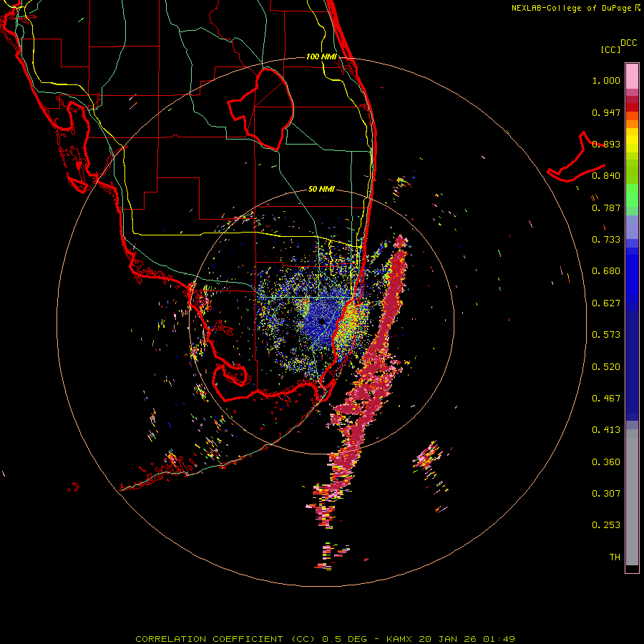Click the 0.360 scale value
This screenshot has height=644, width=644.
(606, 462)
